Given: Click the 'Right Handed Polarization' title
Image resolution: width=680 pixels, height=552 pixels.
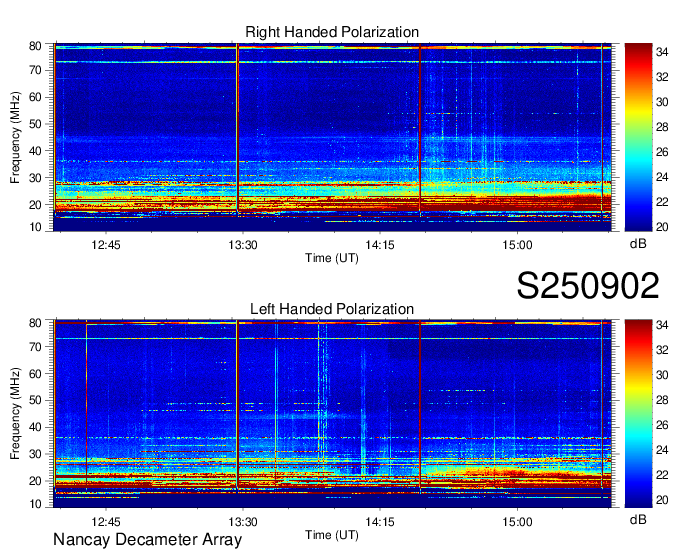Looking at the screenshot, I should (332, 32).
